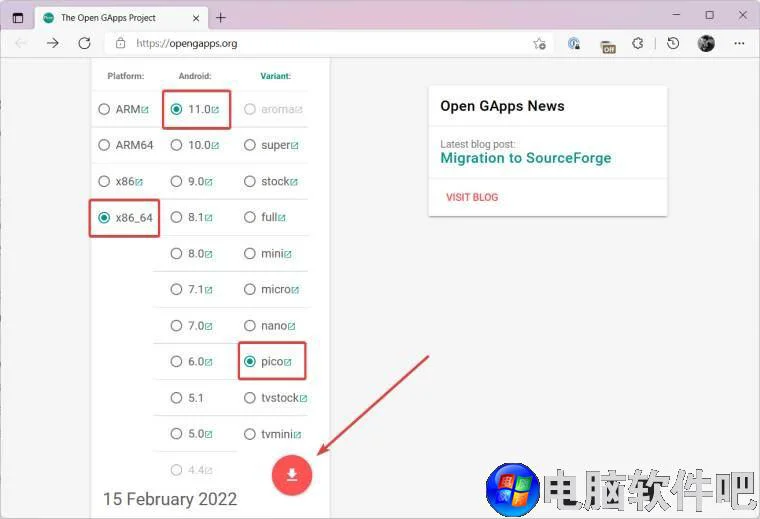
Task: Click the 'Open GApps News' heading
Action: [502, 106]
